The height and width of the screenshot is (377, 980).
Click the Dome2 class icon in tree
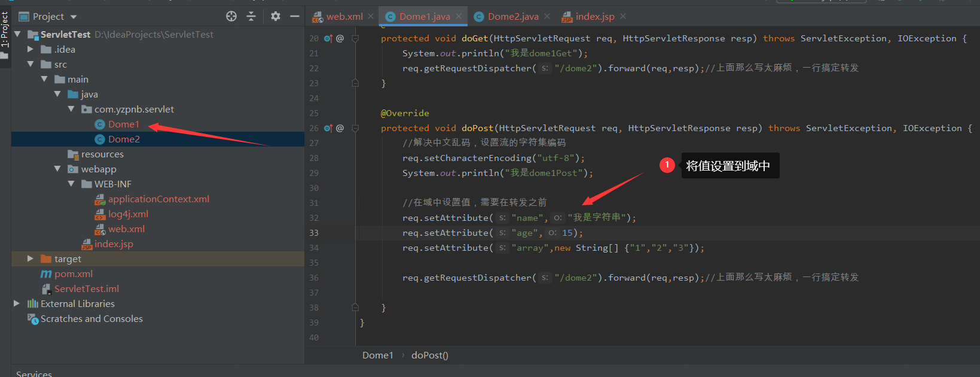(x=100, y=139)
